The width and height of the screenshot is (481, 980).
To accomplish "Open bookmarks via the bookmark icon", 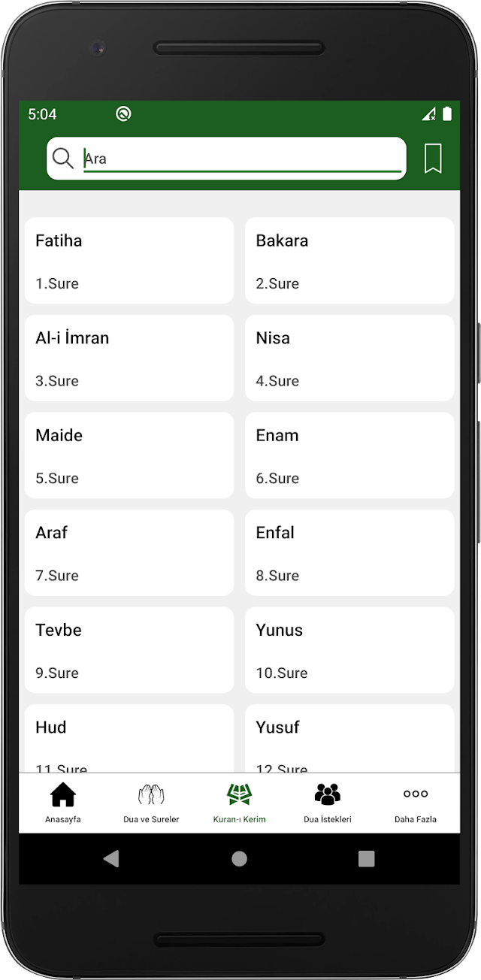I will point(433,159).
